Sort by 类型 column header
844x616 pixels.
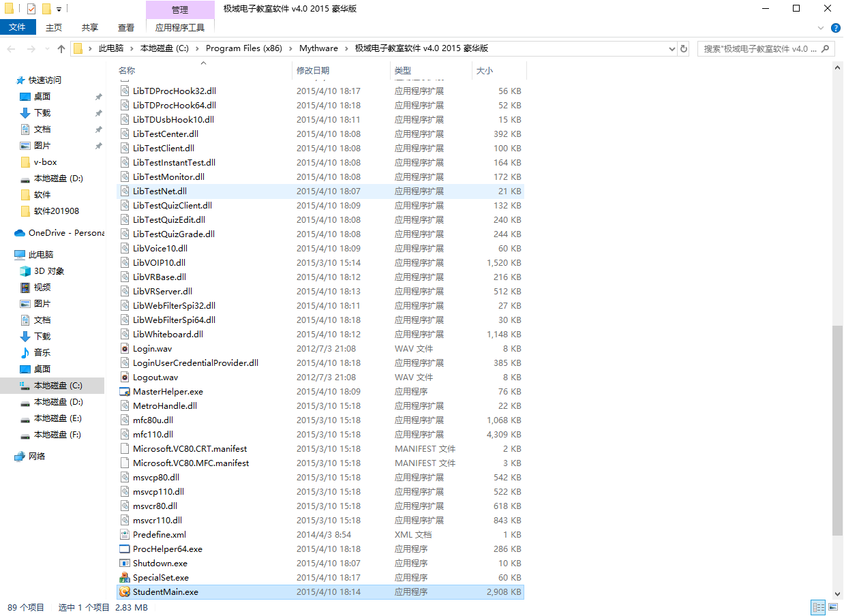[403, 71]
